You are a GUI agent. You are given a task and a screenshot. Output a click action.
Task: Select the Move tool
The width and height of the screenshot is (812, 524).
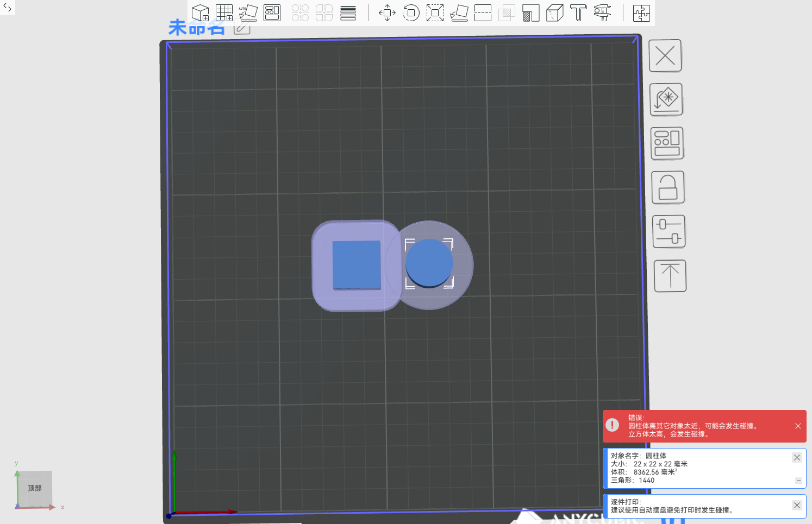pos(387,12)
